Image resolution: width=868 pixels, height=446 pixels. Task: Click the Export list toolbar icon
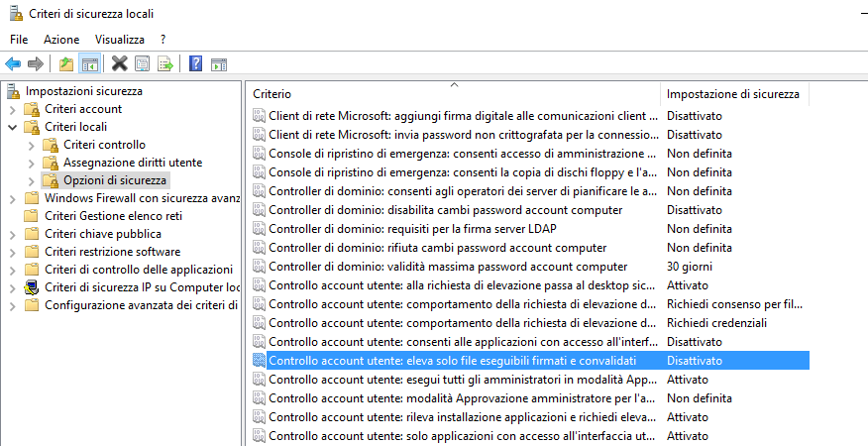[164, 64]
